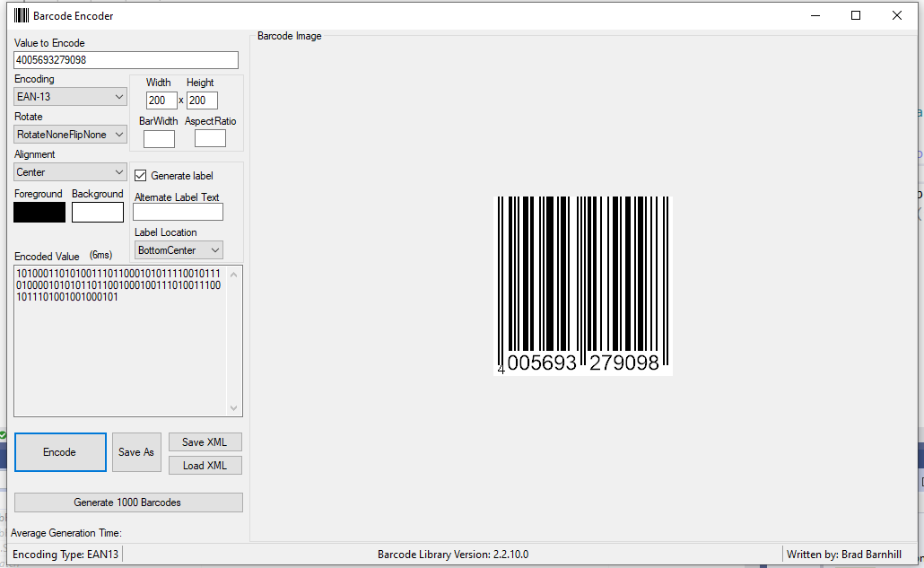Viewport: 924px width, 568px height.
Task: Pick the black Foreground color swatch
Action: [39, 212]
